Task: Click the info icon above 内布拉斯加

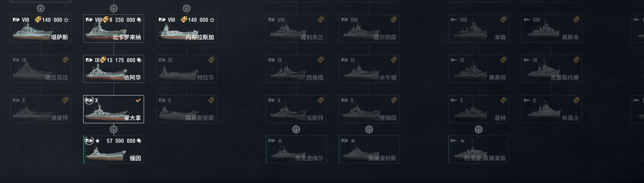Action: pos(187,8)
